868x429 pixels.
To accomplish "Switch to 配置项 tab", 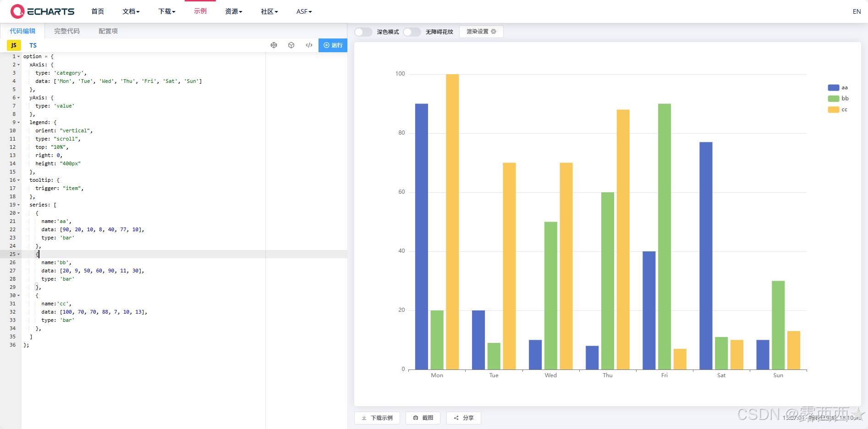I will [x=108, y=31].
